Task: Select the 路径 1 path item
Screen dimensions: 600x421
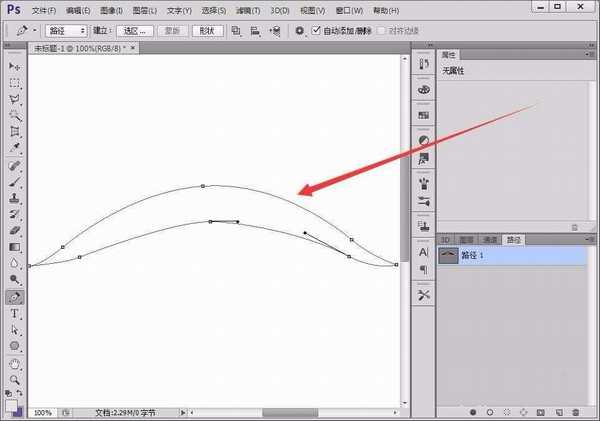Action: coord(475,255)
